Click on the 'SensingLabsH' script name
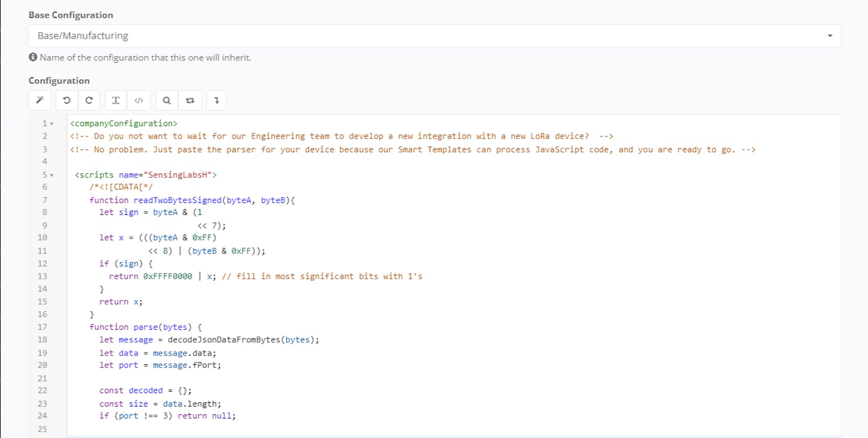The height and width of the screenshot is (438, 868). pos(178,175)
